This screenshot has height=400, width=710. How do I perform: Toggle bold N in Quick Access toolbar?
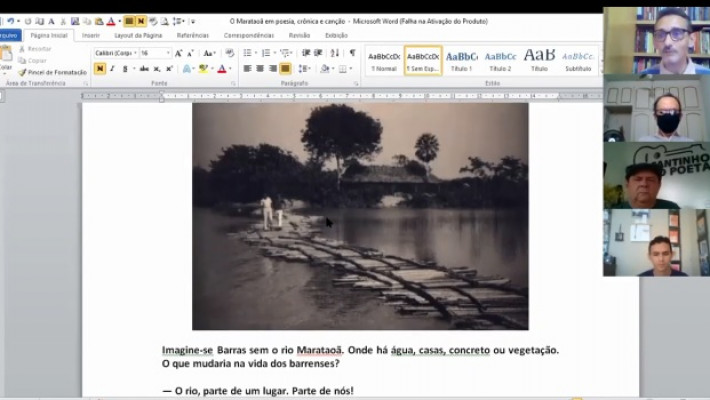[141, 21]
